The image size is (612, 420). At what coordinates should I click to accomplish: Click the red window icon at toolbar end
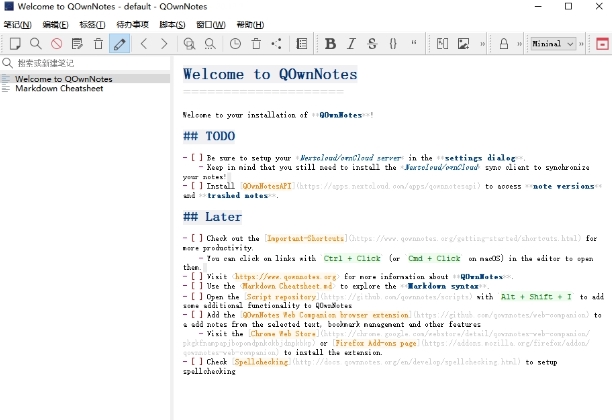pyautogui.click(x=602, y=43)
